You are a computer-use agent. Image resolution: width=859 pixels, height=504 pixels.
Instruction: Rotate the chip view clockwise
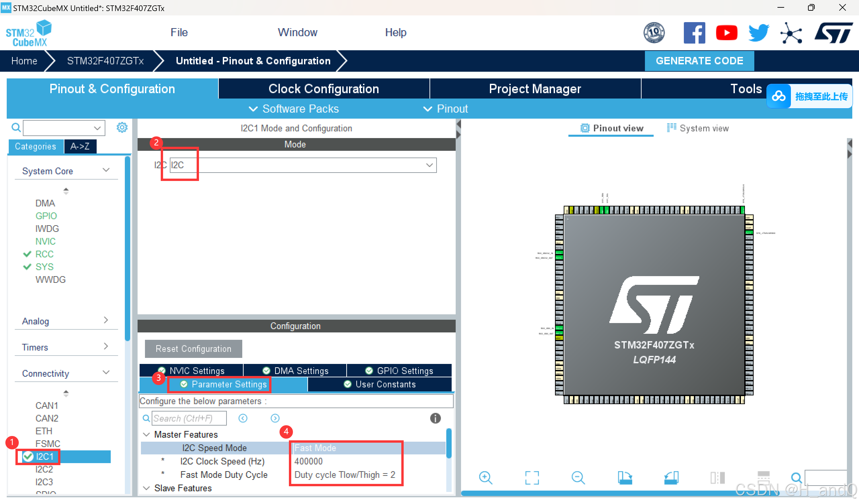point(625,478)
